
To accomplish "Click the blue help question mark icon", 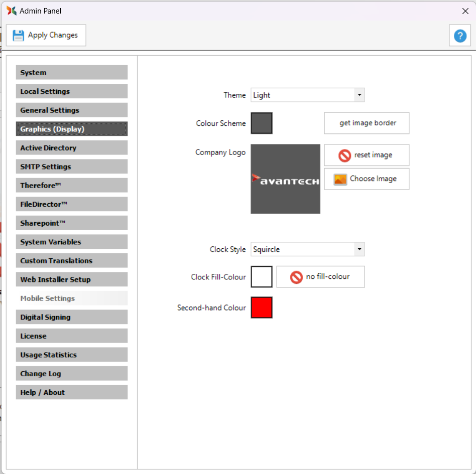I will pos(460,36).
